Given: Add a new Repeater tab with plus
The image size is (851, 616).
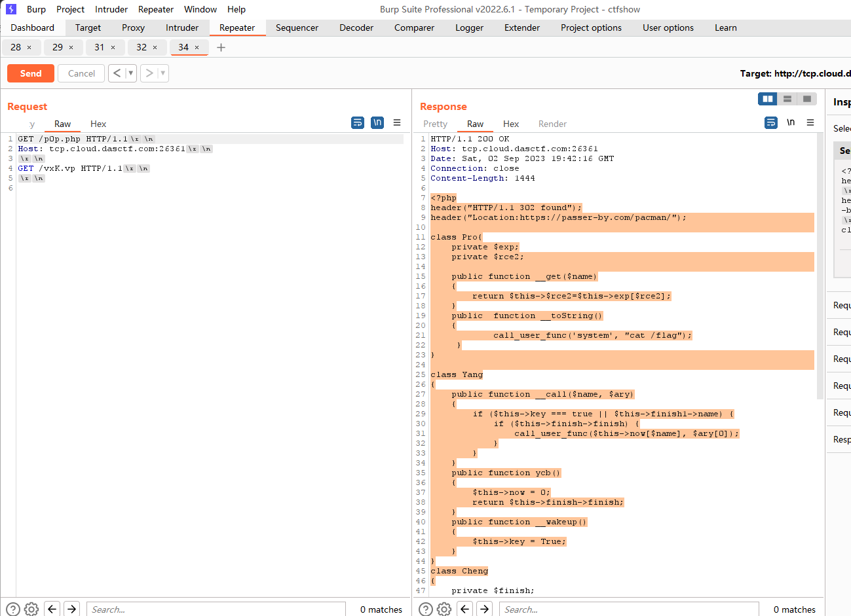Looking at the screenshot, I should click(x=221, y=47).
